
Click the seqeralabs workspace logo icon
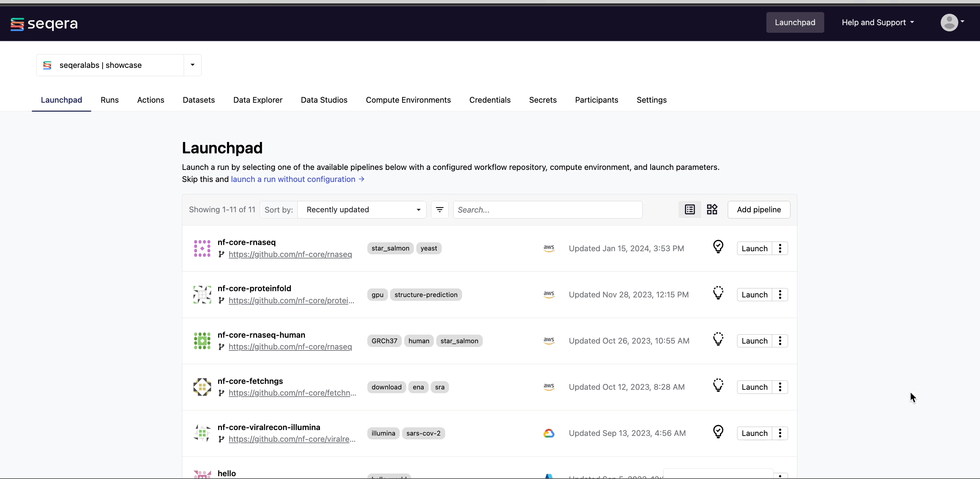click(47, 65)
